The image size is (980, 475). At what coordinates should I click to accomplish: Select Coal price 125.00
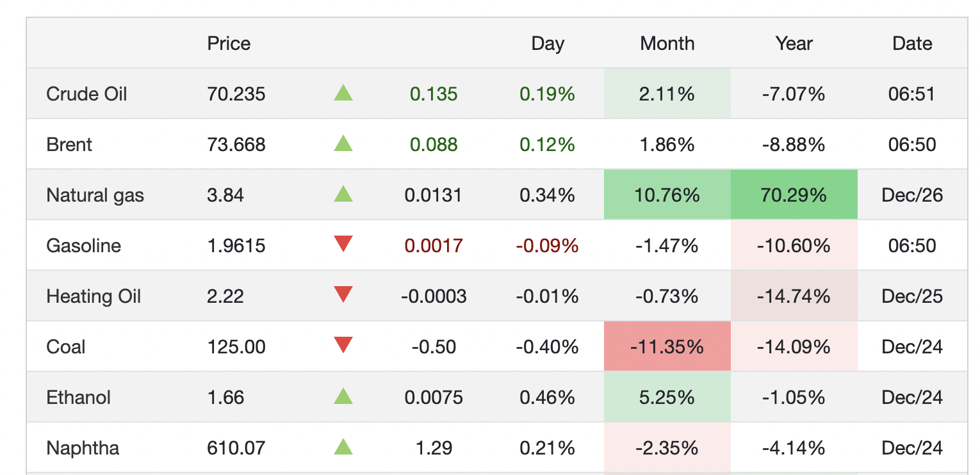pyautogui.click(x=236, y=347)
